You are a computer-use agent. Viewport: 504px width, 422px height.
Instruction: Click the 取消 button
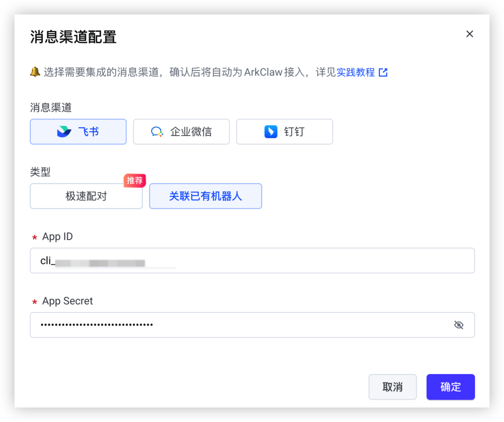392,387
